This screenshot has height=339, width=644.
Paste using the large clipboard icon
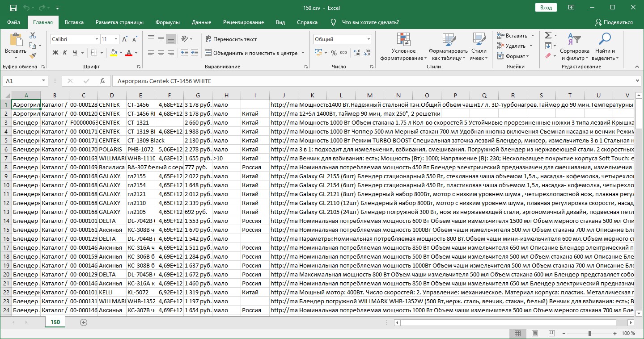pyautogui.click(x=16, y=40)
